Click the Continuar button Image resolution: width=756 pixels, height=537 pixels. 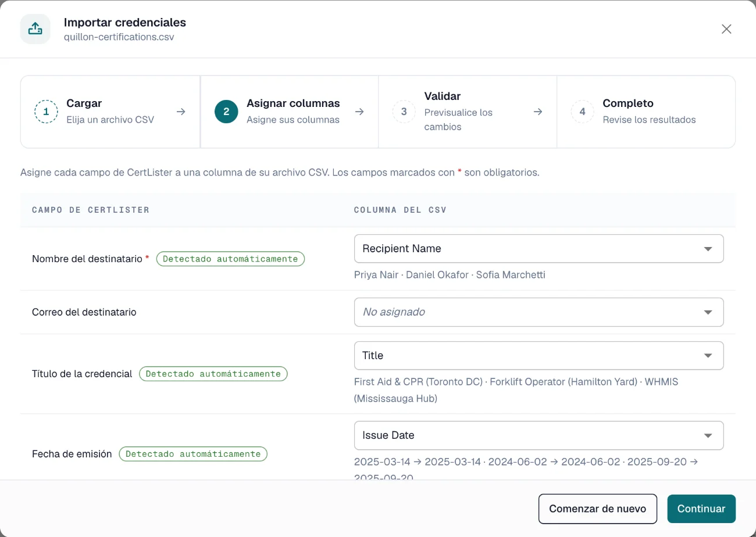[x=701, y=509]
